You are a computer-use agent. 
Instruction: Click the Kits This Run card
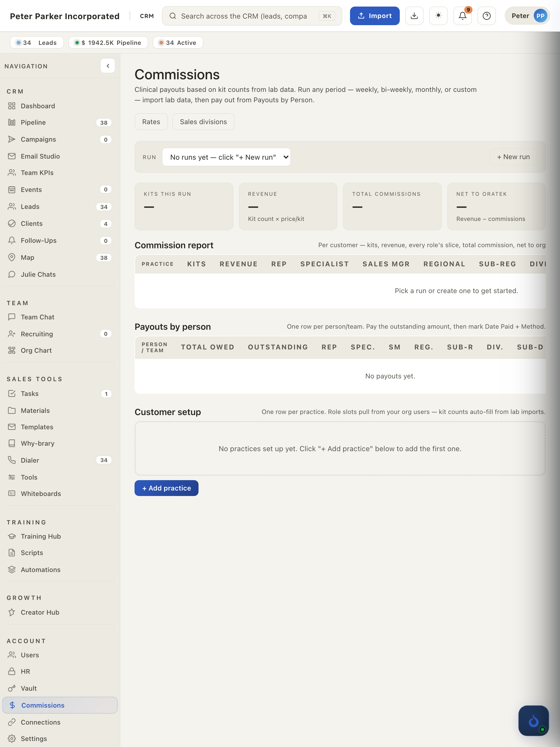184,206
